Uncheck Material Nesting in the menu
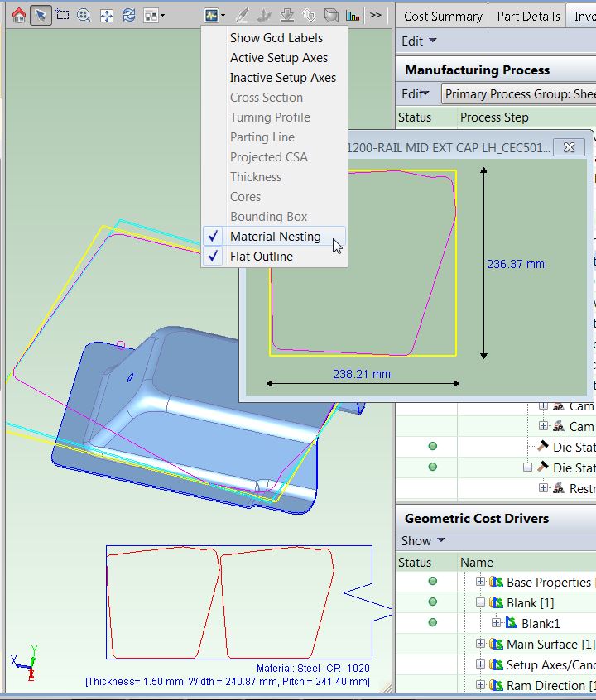Screen dimensions: 596x700 click(275, 237)
